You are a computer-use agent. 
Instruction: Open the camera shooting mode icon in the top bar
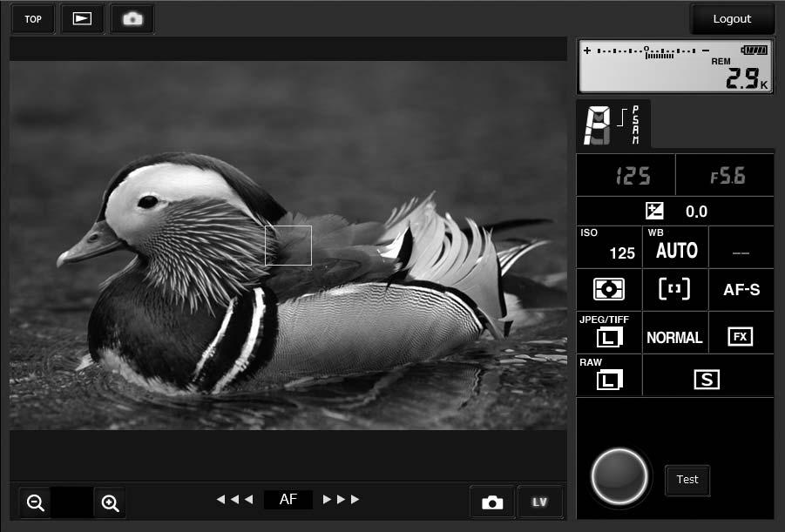coord(132,19)
